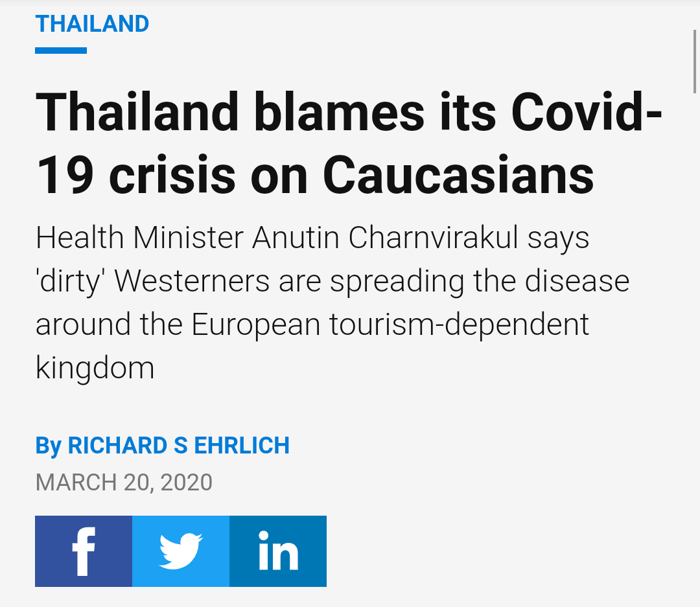
Task: Click the scrollbar track below the thumb
Action: point(695,348)
